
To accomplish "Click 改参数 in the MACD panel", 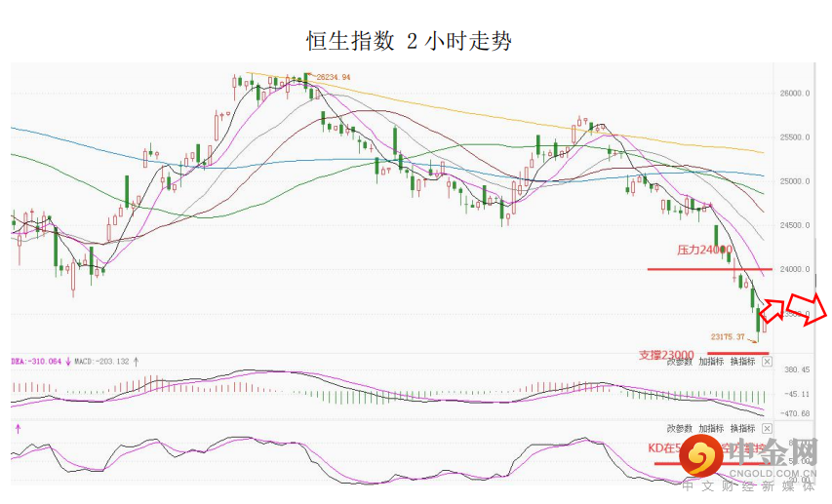I will (x=680, y=362).
